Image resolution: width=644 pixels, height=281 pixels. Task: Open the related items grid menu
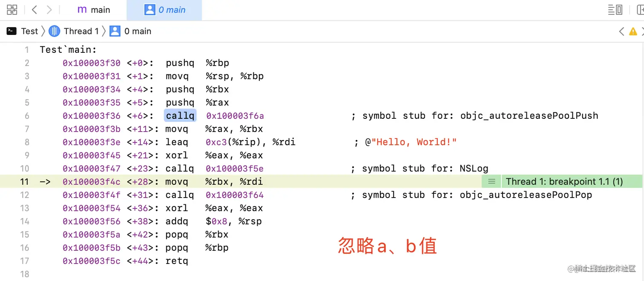pyautogui.click(x=12, y=10)
